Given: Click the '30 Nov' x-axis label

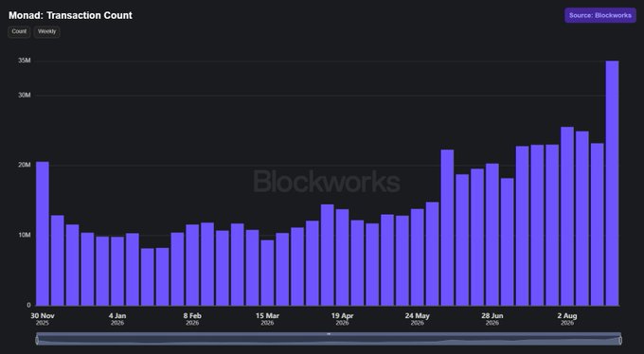Looking at the screenshot, I should [43, 316].
